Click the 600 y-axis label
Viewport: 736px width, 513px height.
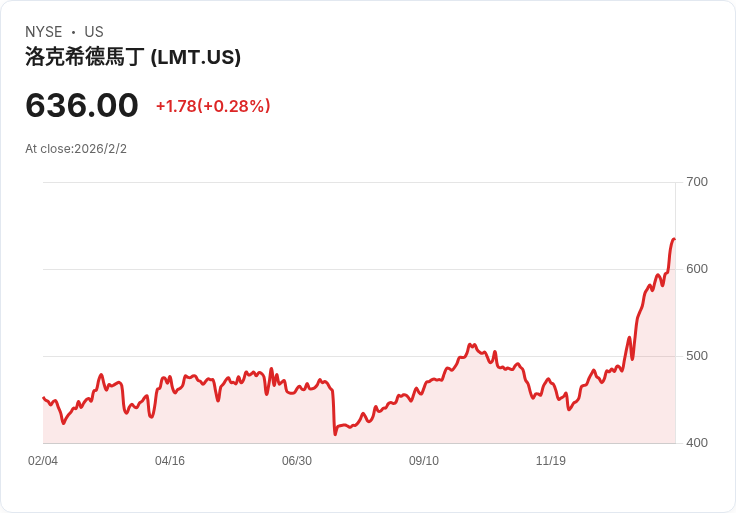(x=697, y=269)
